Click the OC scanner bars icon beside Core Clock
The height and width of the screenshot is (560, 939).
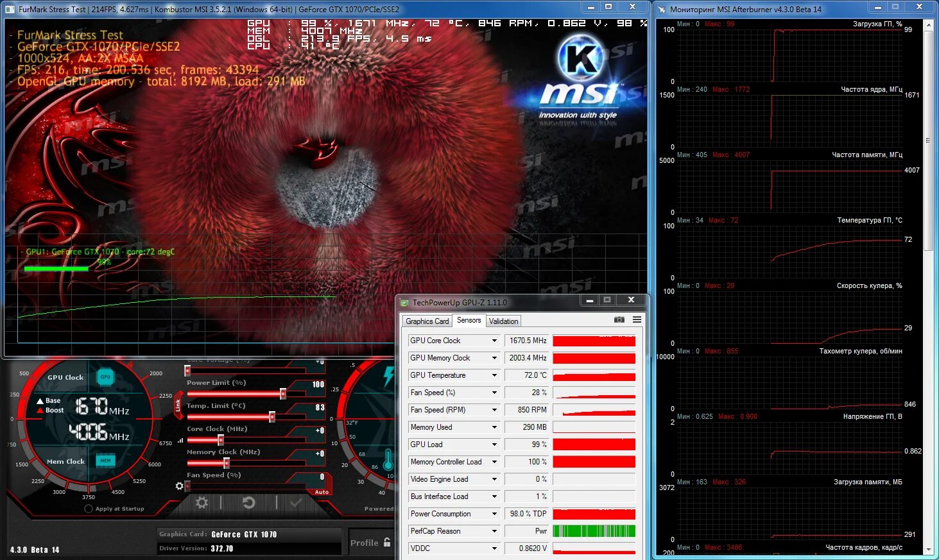tap(180, 441)
